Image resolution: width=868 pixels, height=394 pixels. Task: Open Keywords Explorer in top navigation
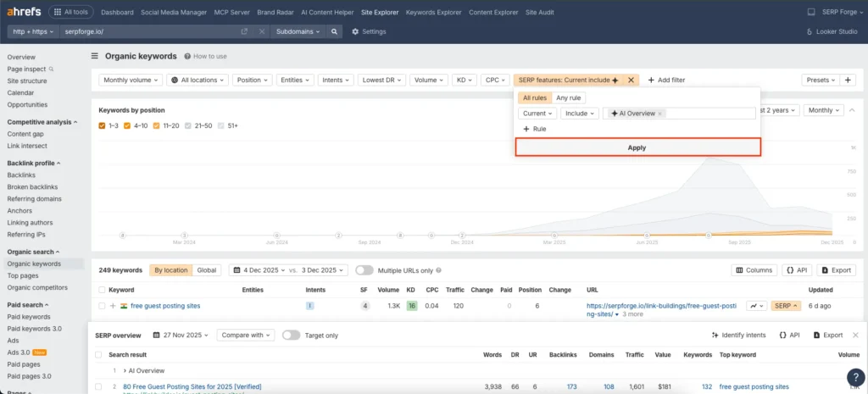(432, 12)
